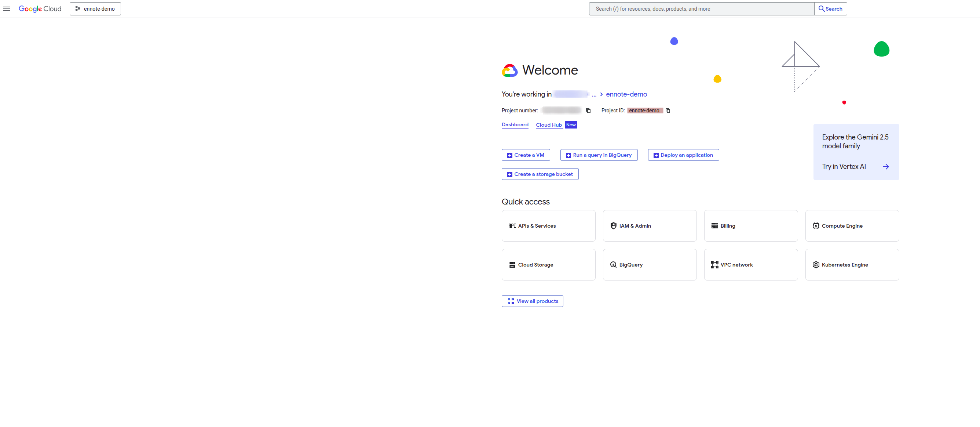The image size is (980, 427).
Task: Click the blurred organization name
Action: (x=571, y=94)
